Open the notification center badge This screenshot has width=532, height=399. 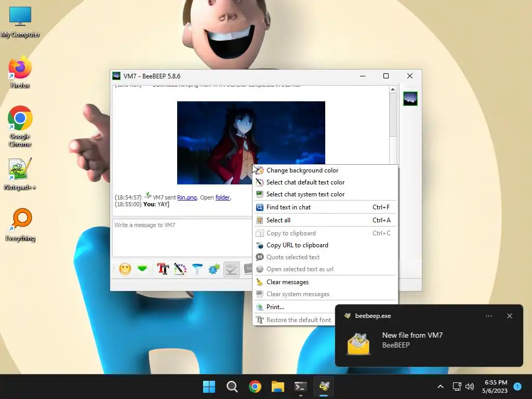[517, 387]
